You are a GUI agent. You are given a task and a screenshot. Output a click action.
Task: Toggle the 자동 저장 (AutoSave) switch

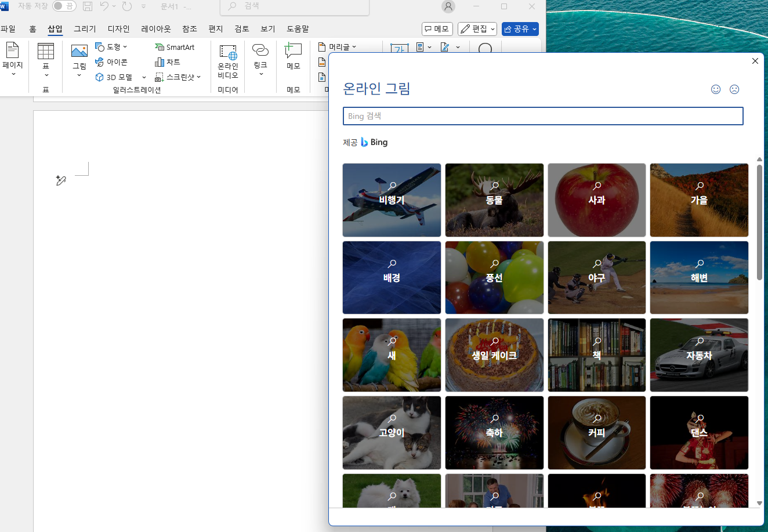[63, 6]
